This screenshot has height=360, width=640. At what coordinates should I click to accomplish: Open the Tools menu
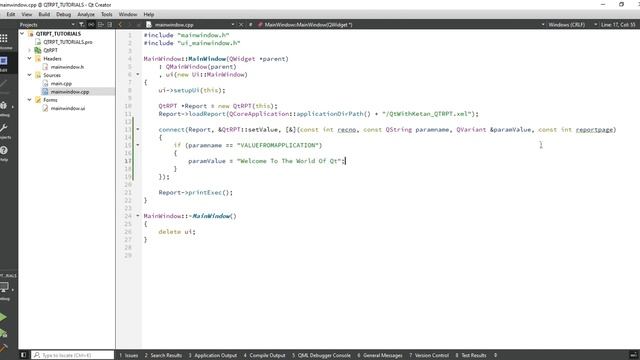coord(107,14)
